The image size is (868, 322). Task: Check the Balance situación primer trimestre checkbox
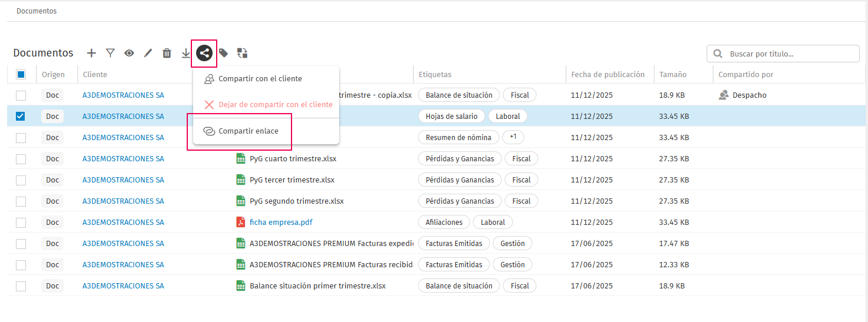coord(21,286)
